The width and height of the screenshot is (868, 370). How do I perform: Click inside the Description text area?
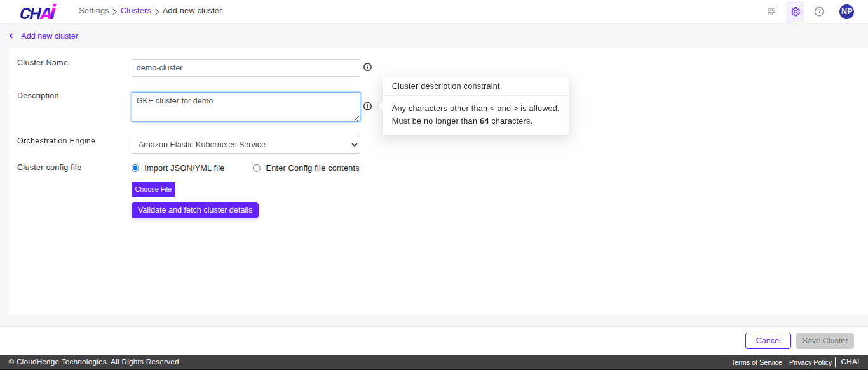245,106
